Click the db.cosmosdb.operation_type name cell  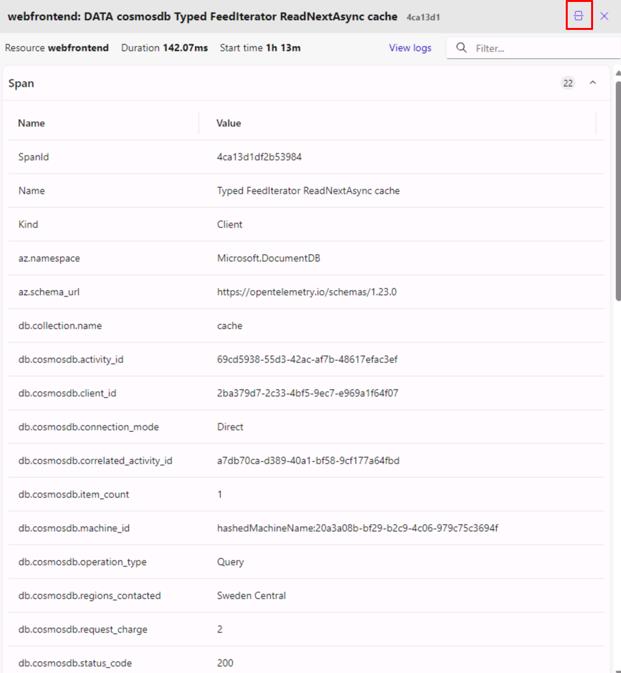pos(82,562)
